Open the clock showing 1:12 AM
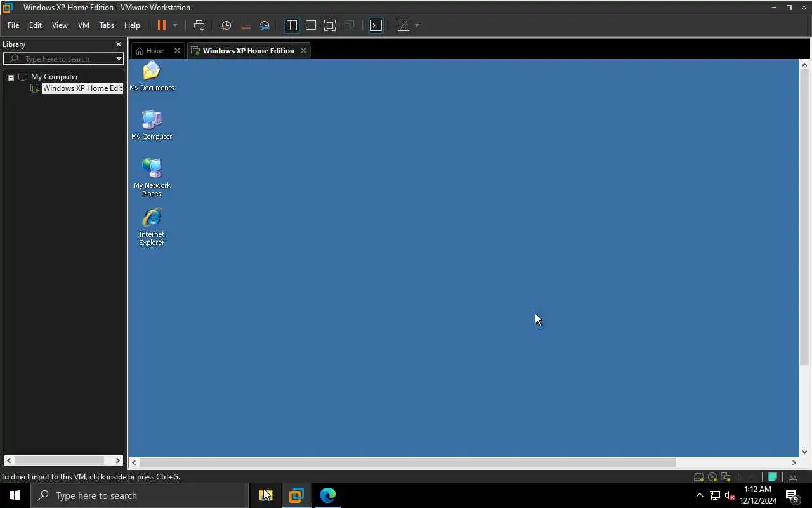This screenshot has height=508, width=812. pyautogui.click(x=758, y=495)
